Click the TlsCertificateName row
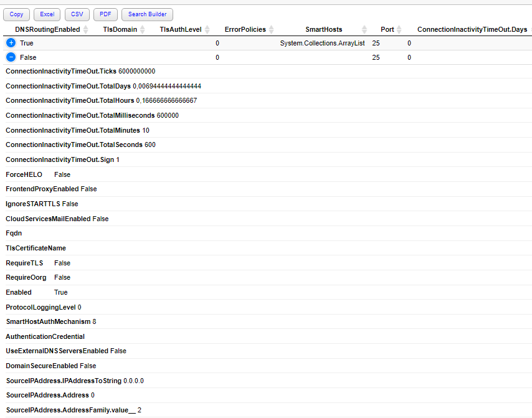 coord(267,248)
